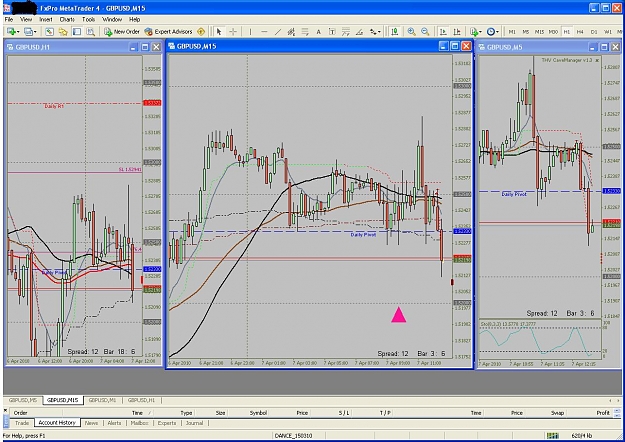Screen dimensions: 625x442
Task: Click the Daily Pivot label in M15 chart
Action: [x=363, y=235]
